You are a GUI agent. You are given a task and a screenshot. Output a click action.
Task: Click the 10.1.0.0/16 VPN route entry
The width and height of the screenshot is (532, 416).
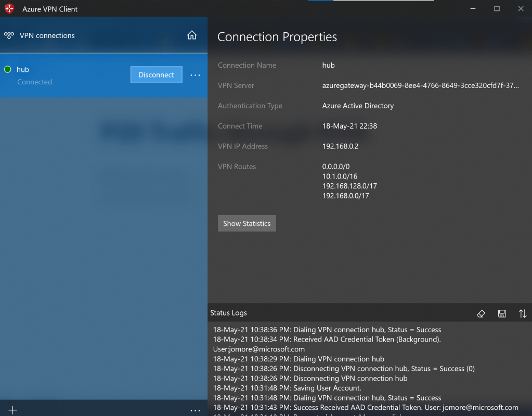coord(340,177)
